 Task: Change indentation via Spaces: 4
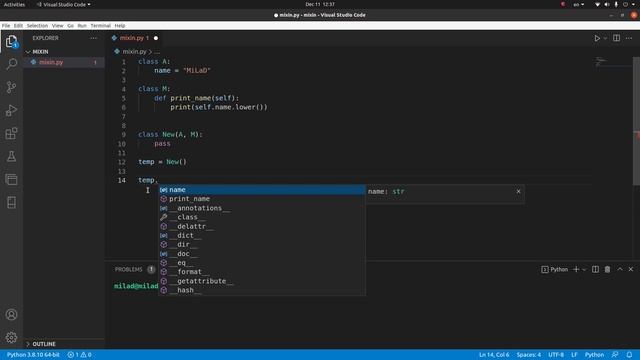[x=529, y=355]
